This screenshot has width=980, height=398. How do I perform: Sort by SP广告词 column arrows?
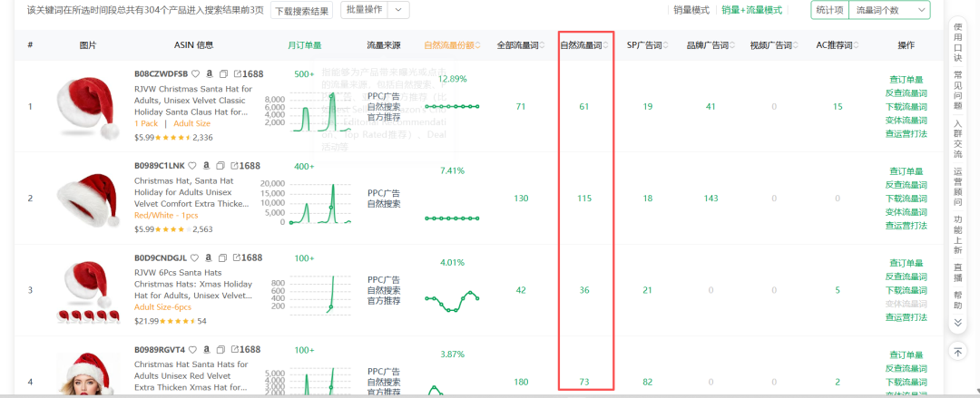[666, 45]
